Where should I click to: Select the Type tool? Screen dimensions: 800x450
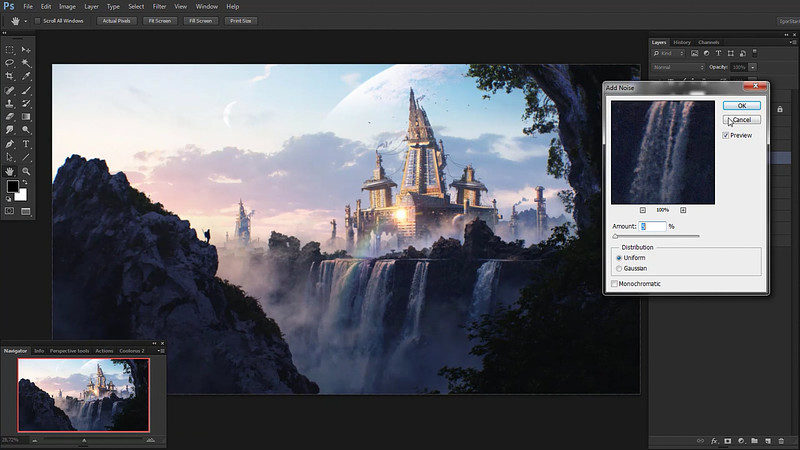[26, 144]
